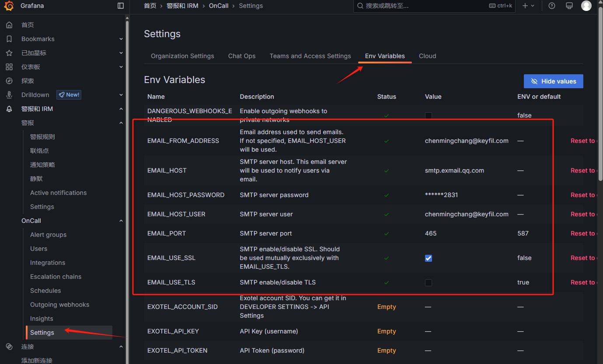Open Schedules menu item

(x=45, y=291)
